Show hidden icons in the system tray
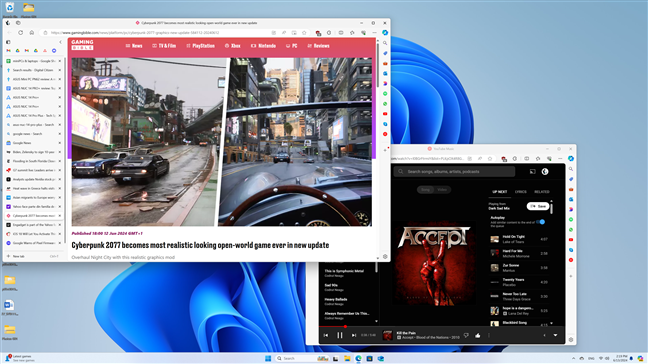Screen dimensions: 648x364 pyautogui.click(x=573, y=358)
